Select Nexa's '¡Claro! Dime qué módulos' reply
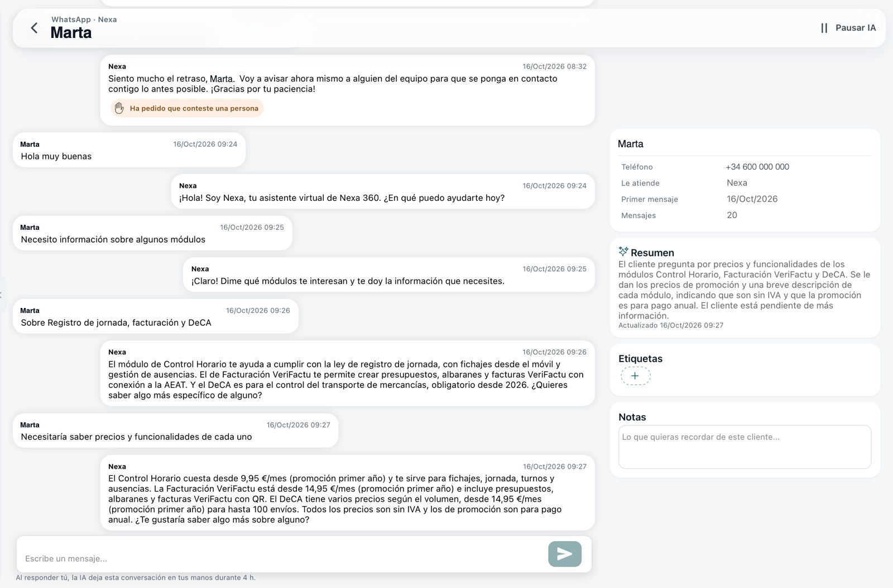The width and height of the screenshot is (893, 588). click(389, 274)
